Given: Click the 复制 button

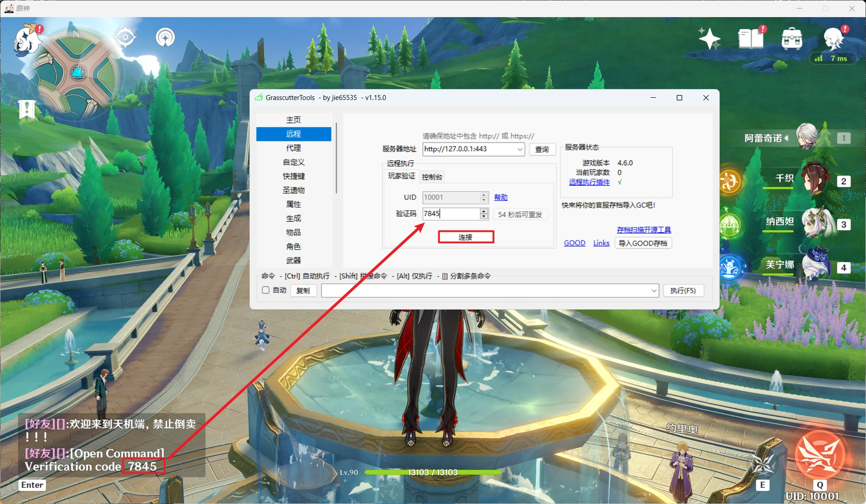Looking at the screenshot, I should tap(303, 291).
